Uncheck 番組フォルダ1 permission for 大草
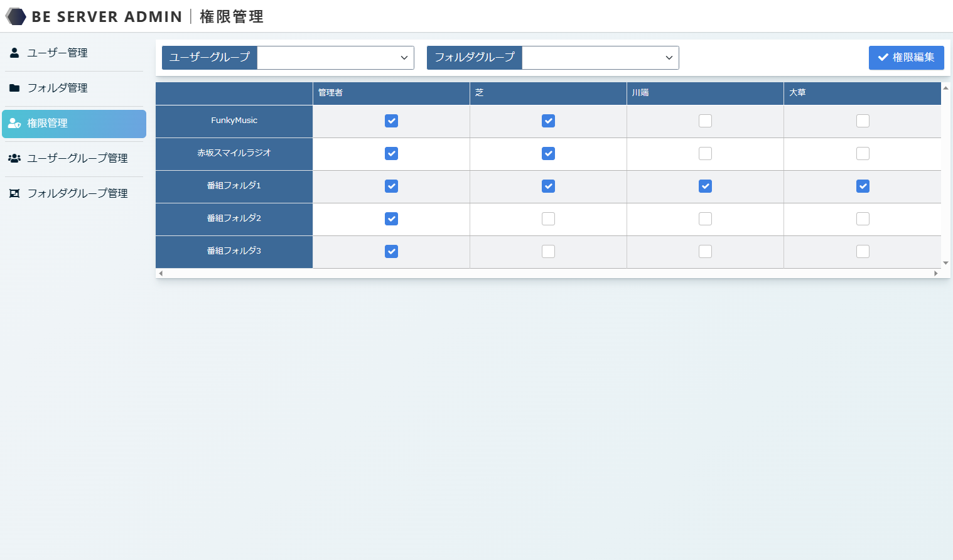Image resolution: width=953 pixels, height=560 pixels. coord(863,186)
